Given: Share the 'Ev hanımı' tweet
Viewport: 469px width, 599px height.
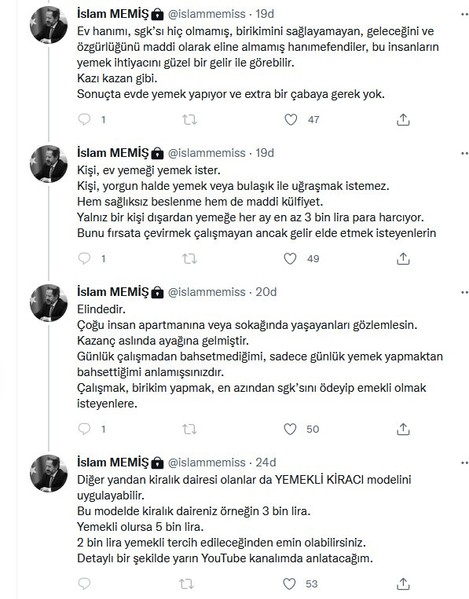Looking at the screenshot, I should tap(403, 120).
